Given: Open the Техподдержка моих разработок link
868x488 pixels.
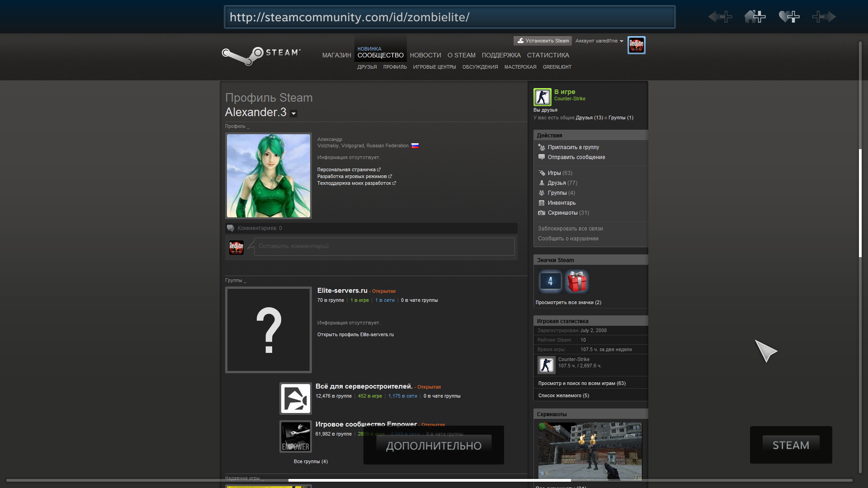Looking at the screenshot, I should click(356, 183).
